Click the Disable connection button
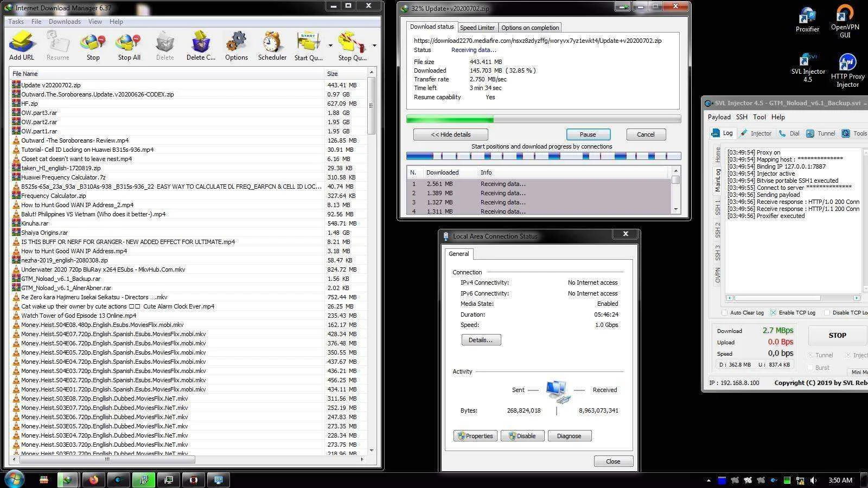868x488 pixels. tap(522, 436)
